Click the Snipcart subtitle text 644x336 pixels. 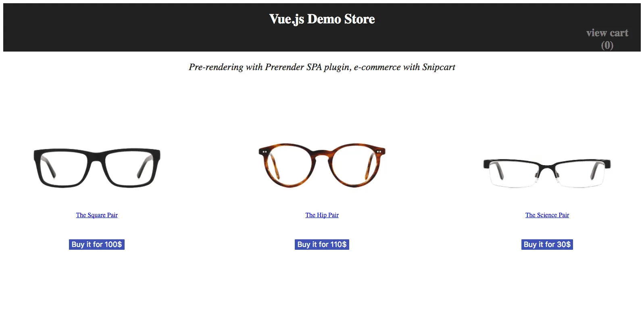point(322,67)
